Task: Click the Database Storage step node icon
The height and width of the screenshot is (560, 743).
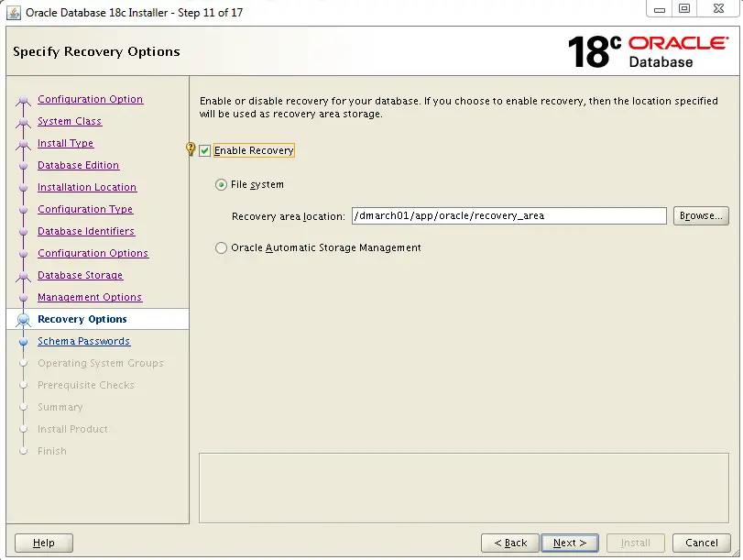Action: tap(23, 276)
